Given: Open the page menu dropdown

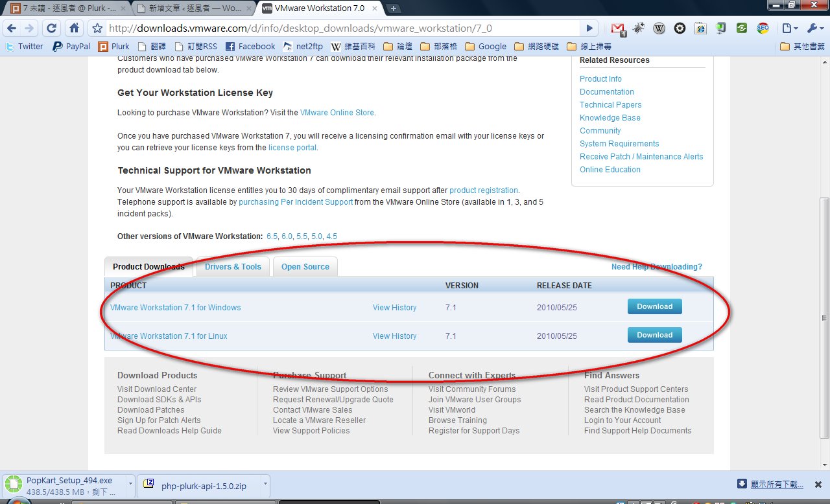Looking at the screenshot, I should (788, 29).
